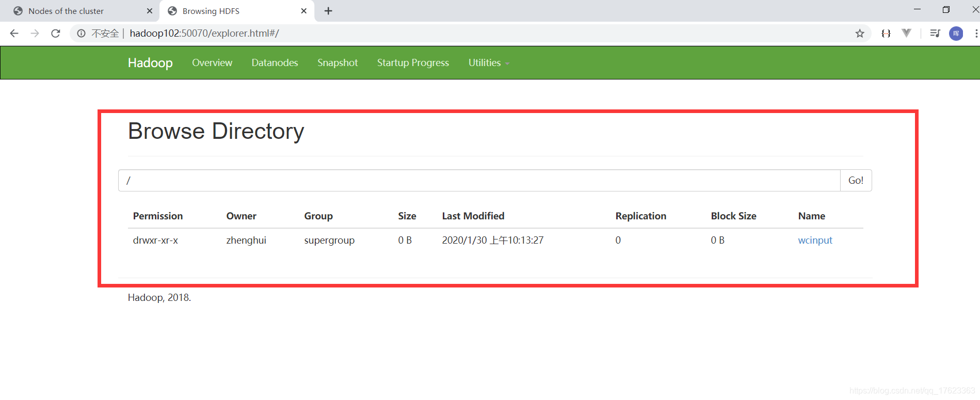The height and width of the screenshot is (400, 980).
Task: Go back with browser back arrow
Action: tap(14, 34)
